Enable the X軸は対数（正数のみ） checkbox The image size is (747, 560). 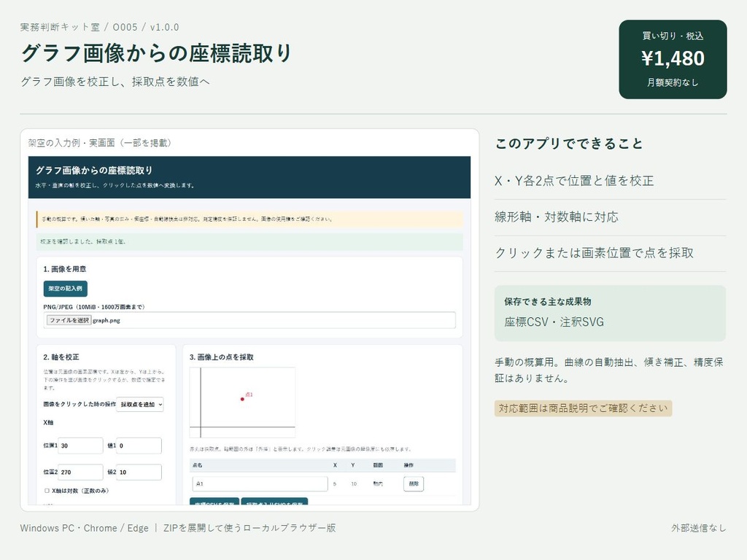pyautogui.click(x=47, y=491)
